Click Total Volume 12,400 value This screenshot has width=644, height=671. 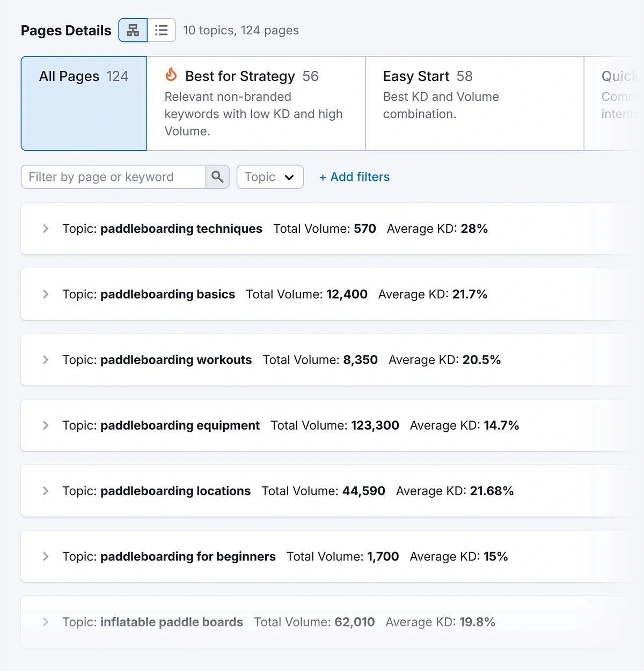point(347,294)
